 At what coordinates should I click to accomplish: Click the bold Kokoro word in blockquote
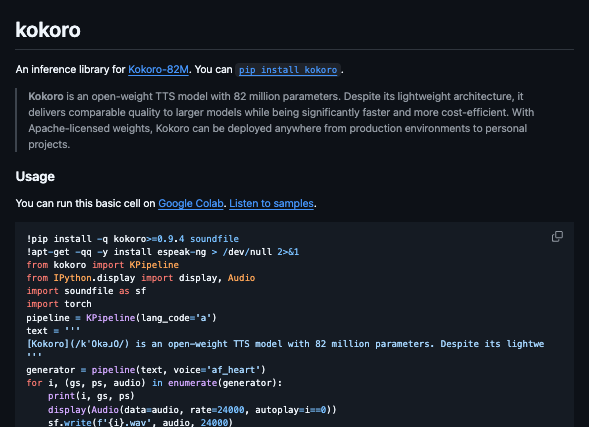click(x=46, y=97)
